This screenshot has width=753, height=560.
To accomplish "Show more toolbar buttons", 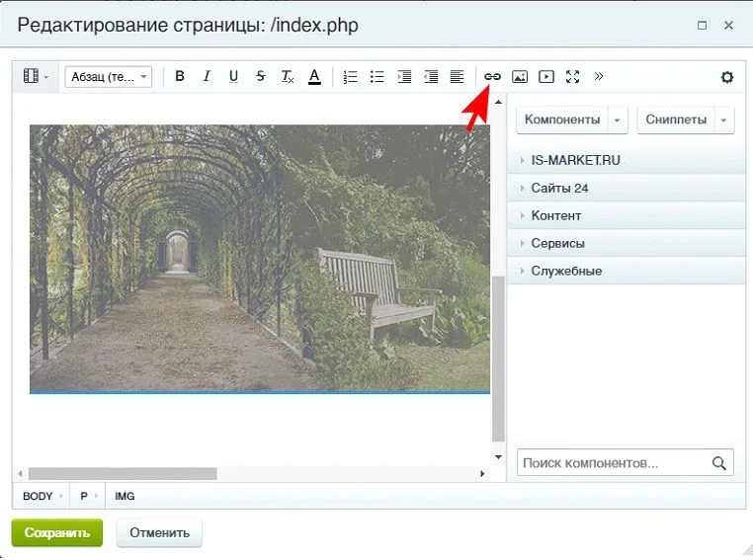I will [599, 76].
